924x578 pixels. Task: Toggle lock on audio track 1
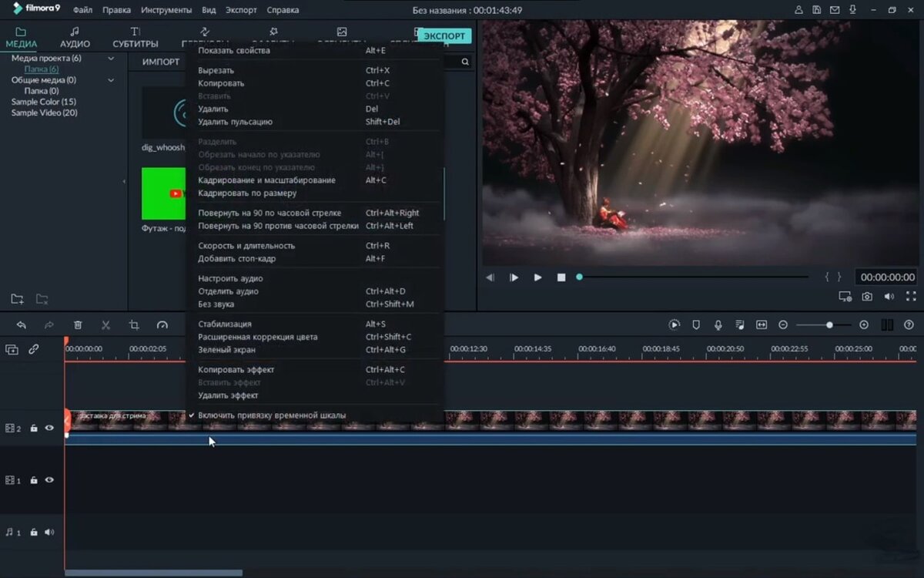tap(34, 532)
